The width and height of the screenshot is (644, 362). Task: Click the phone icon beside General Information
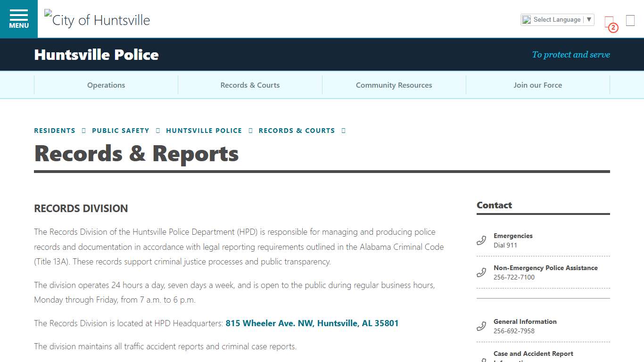tap(481, 326)
